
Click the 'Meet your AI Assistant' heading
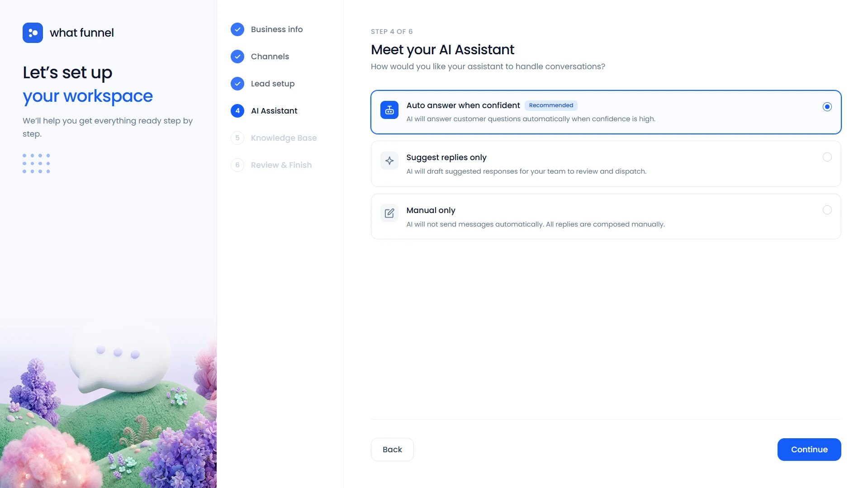(x=442, y=49)
